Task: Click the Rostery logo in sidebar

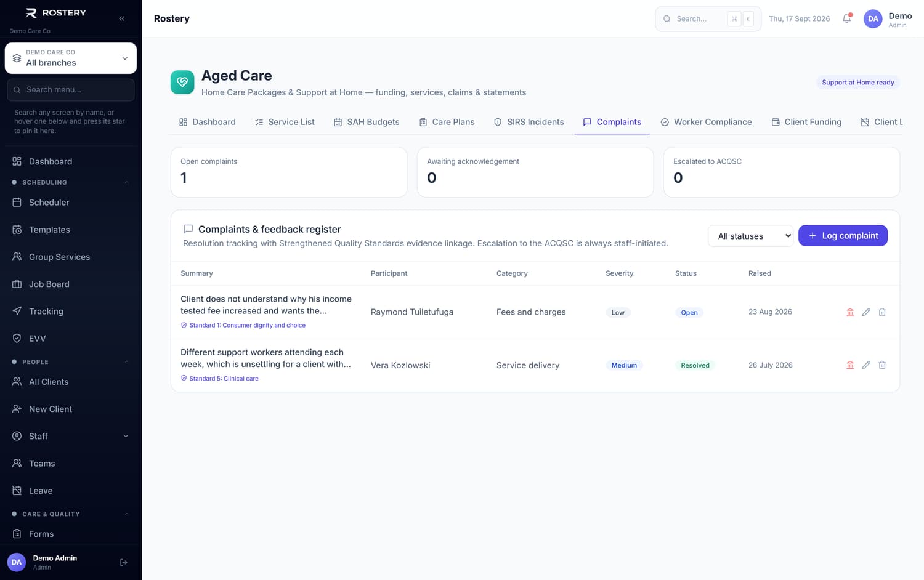Action: click(55, 13)
